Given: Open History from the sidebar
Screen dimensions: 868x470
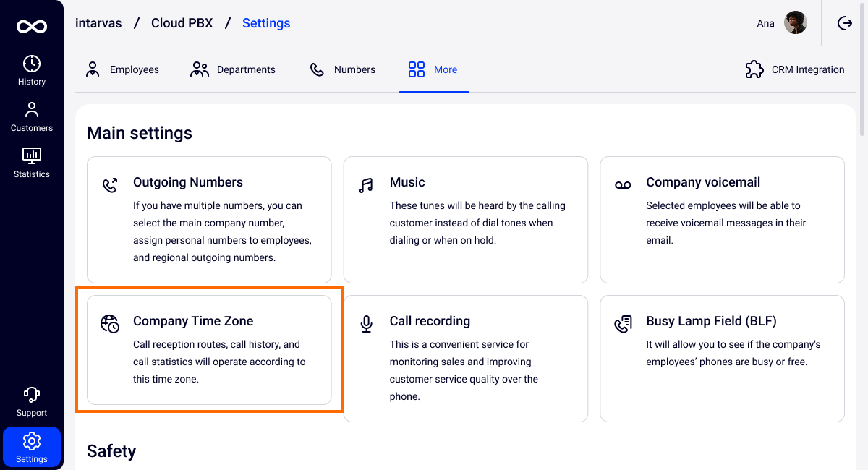Looking at the screenshot, I should pyautogui.click(x=32, y=71).
